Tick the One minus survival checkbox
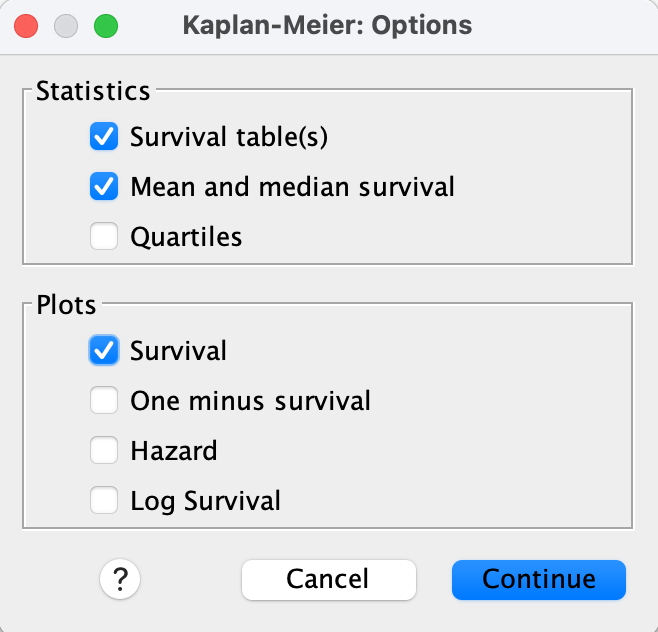Image resolution: width=658 pixels, height=632 pixels. click(x=104, y=401)
